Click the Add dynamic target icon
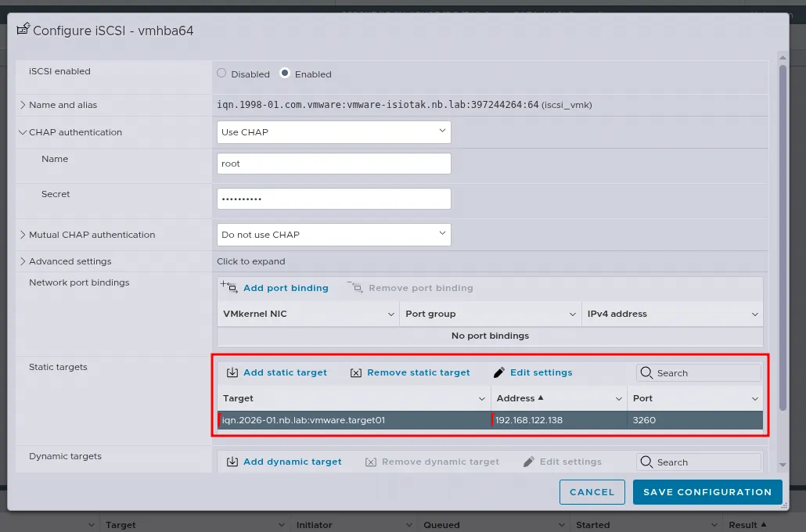 point(232,462)
